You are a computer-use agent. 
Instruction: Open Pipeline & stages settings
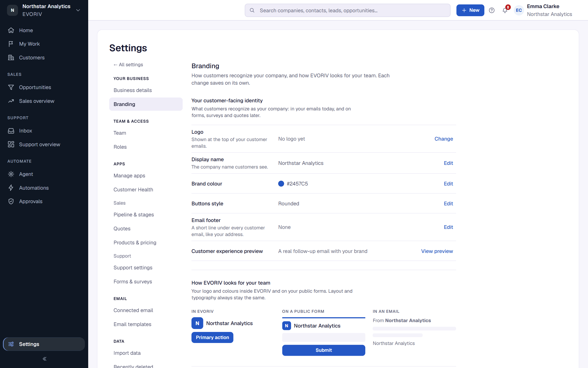click(x=146, y=215)
